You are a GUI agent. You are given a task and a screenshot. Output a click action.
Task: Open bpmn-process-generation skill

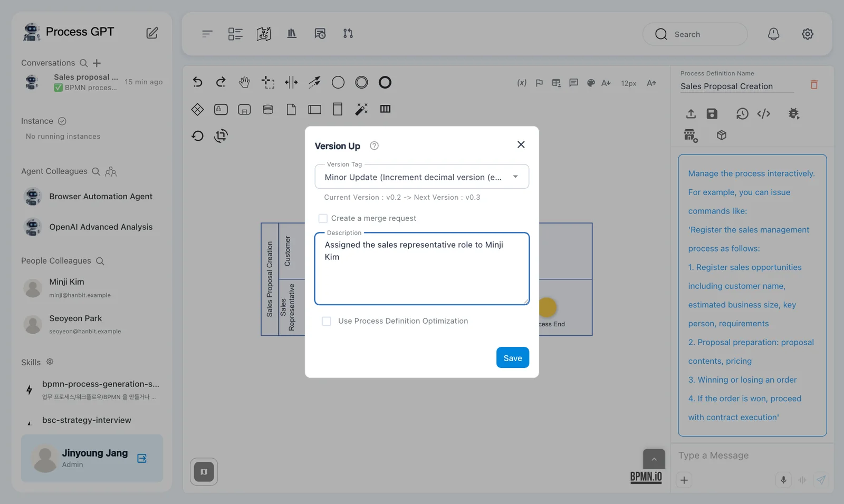(x=93, y=390)
